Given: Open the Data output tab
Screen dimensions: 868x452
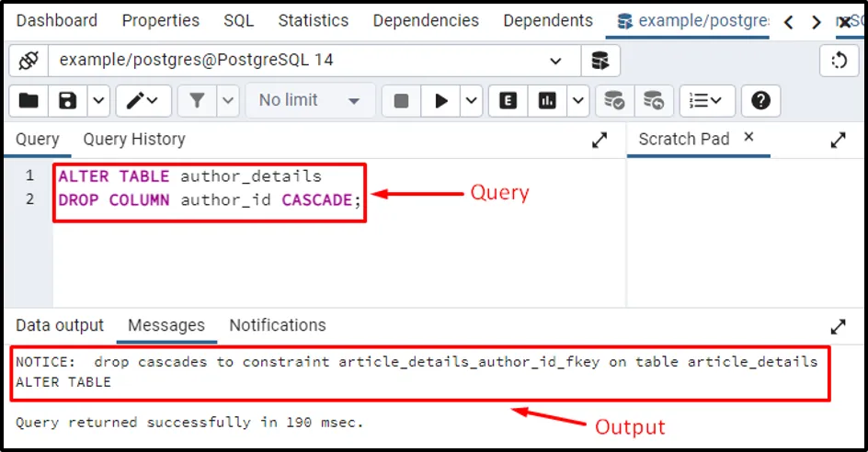Looking at the screenshot, I should [60, 325].
